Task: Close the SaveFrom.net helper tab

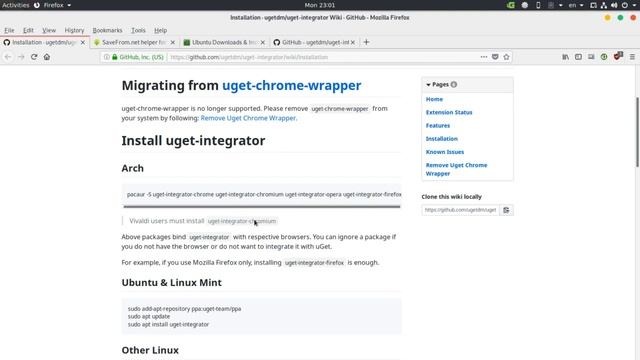Action: tap(173, 42)
